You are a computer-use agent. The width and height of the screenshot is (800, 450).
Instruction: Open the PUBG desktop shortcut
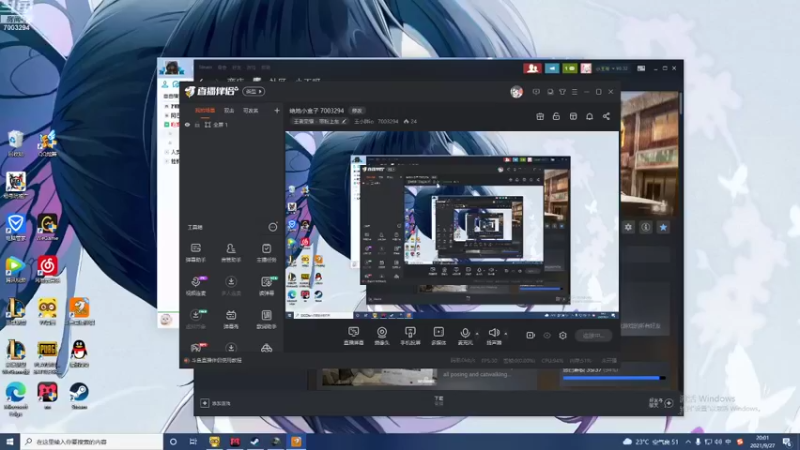[x=47, y=357]
